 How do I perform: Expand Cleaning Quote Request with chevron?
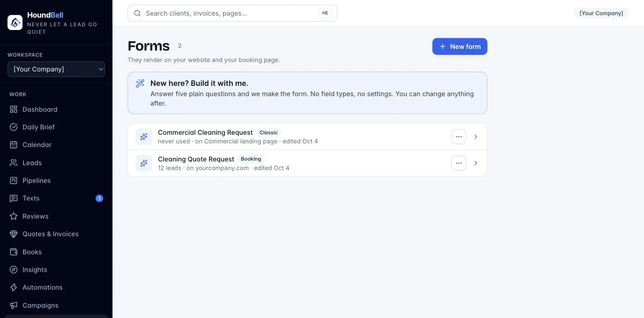tap(476, 163)
